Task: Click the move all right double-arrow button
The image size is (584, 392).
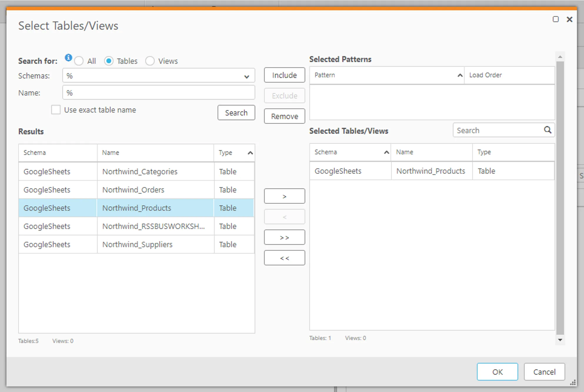Action: click(x=284, y=237)
